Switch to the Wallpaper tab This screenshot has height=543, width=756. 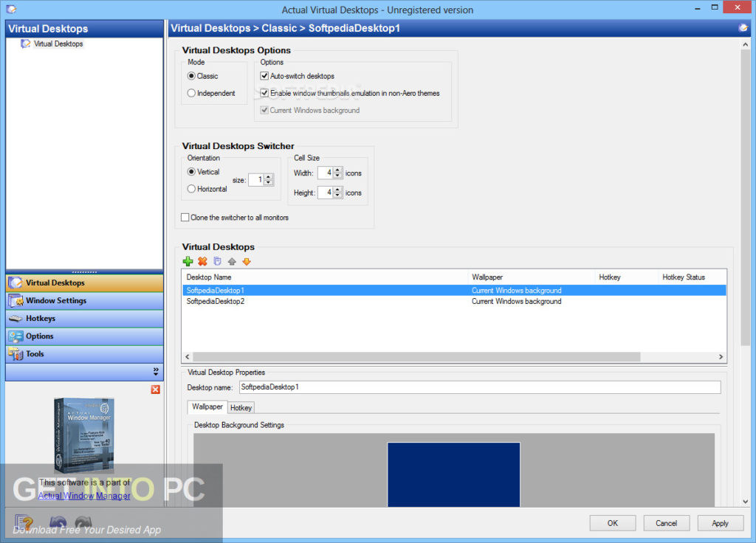click(207, 407)
